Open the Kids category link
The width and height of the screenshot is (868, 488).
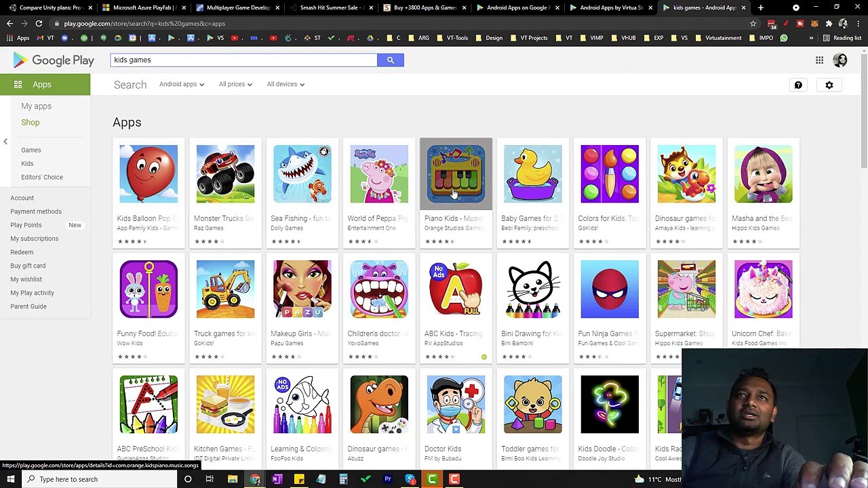(27, 163)
